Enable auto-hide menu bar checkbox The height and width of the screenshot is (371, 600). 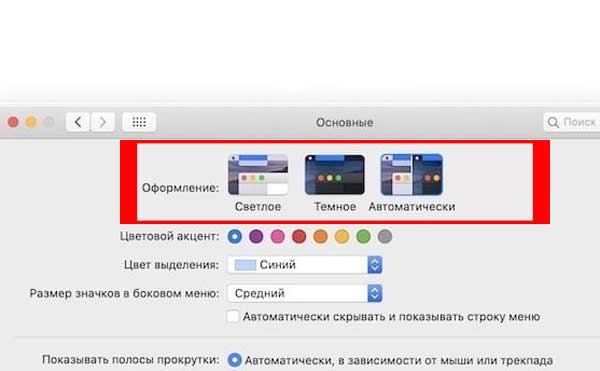[233, 316]
